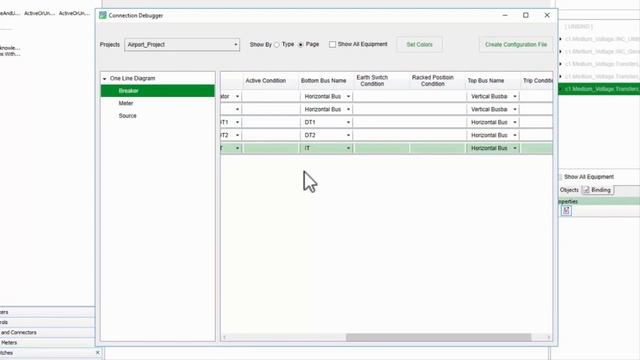Open first row's Bottom Bus Name Horizontal Bus dropdown
640x360 pixels.
[x=348, y=96]
